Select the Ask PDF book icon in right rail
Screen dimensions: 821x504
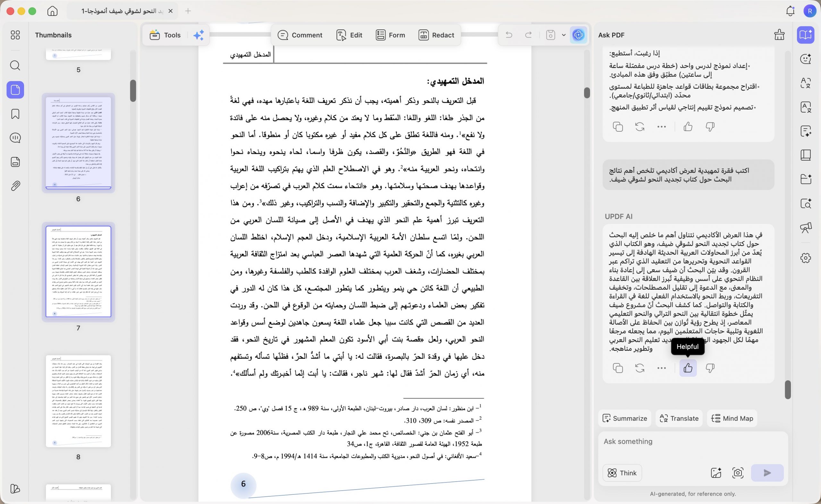point(806,35)
